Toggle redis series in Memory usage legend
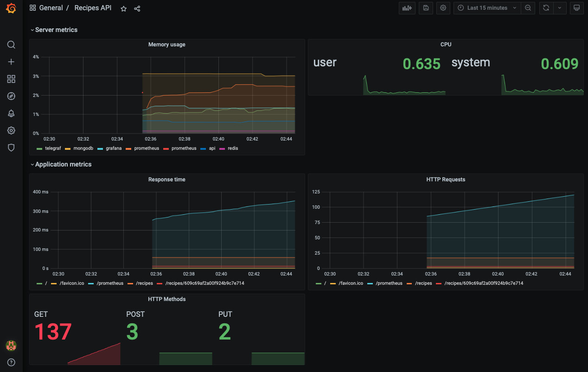Screen dimensions: 588x372 pos(233,148)
